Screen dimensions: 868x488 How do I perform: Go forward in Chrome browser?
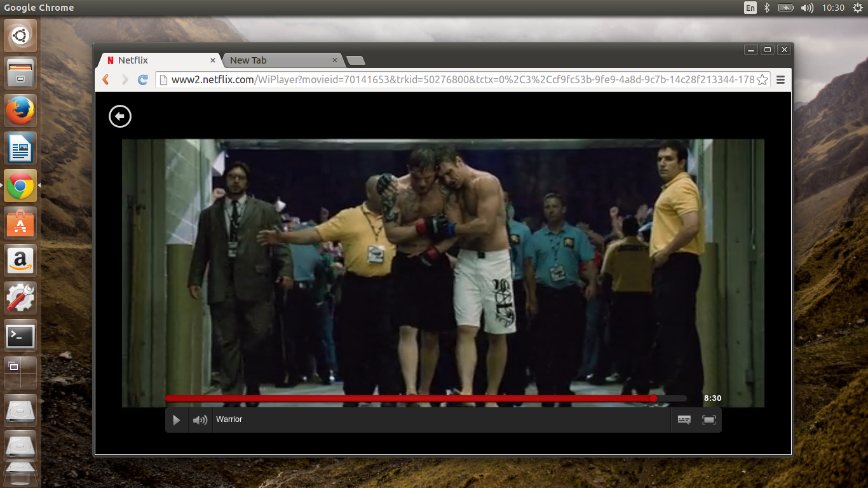[x=125, y=79]
